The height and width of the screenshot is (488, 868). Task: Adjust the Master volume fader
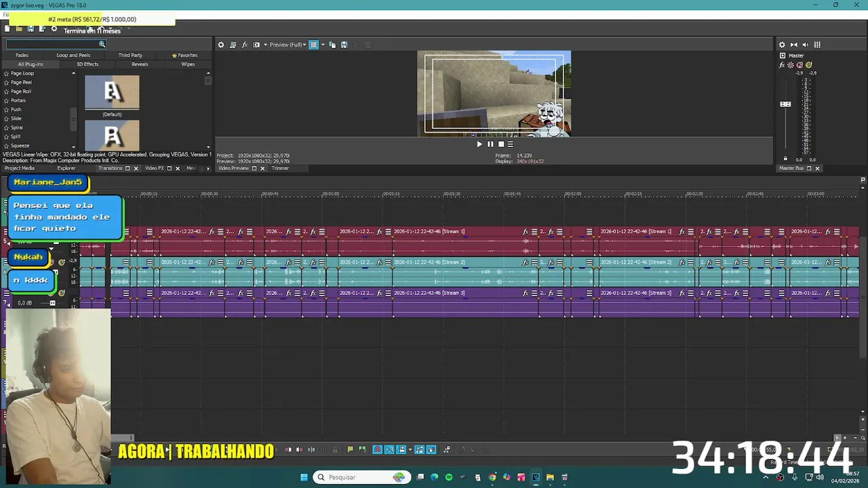tap(785, 104)
